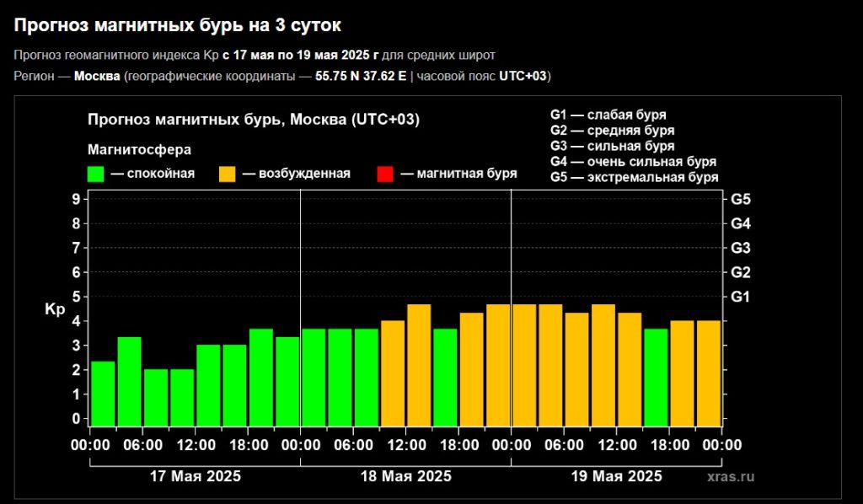Click the 'Магнитосфера' legend heading
863x504 pixels.
139,150
